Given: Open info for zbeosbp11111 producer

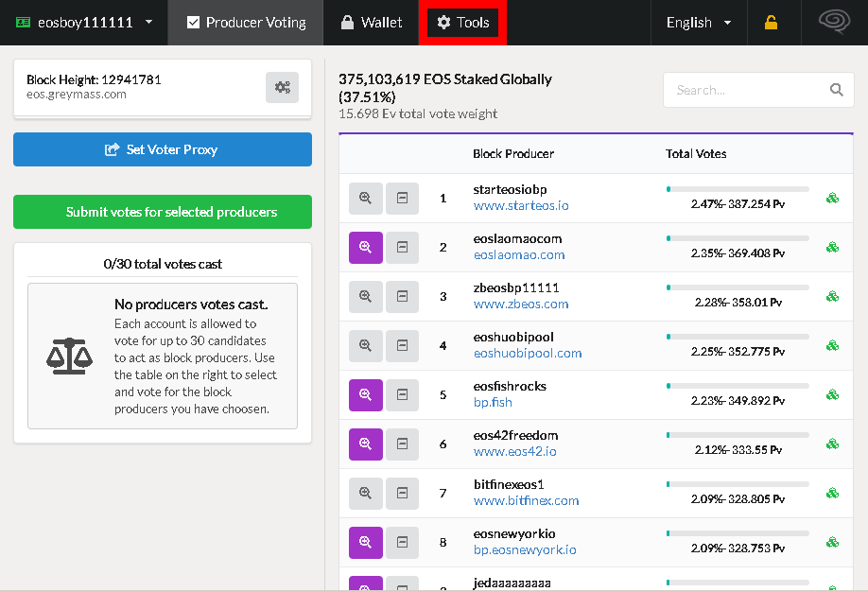Looking at the screenshot, I should (365, 296).
